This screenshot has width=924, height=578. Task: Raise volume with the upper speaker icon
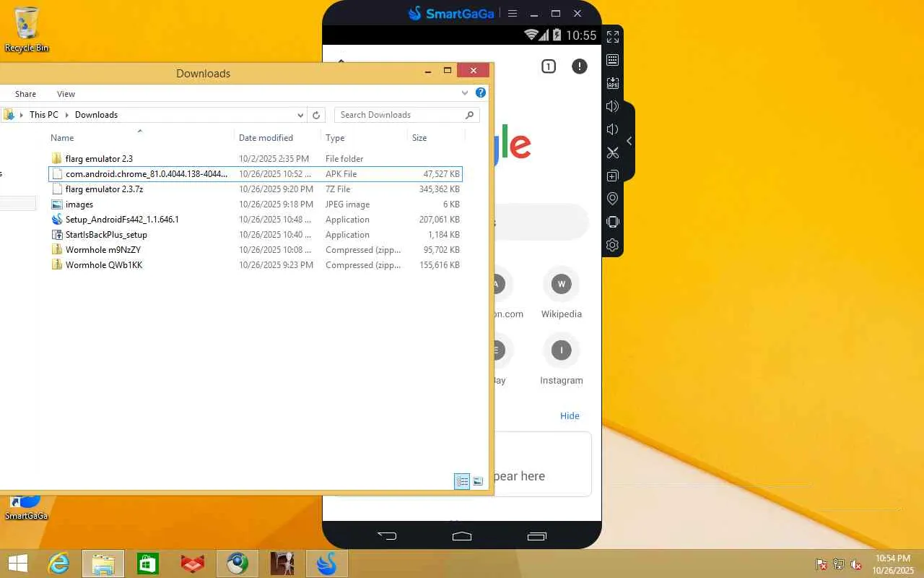[x=612, y=106]
